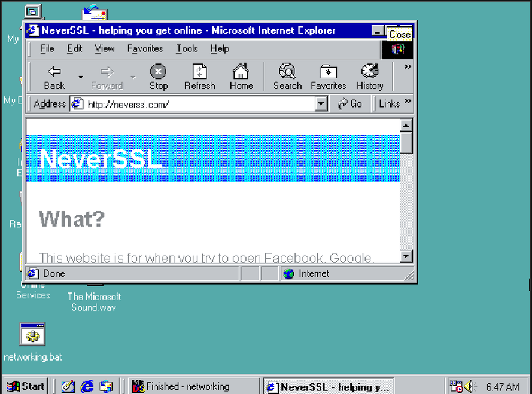Image resolution: width=532 pixels, height=394 pixels.
Task: Open the Favorites toolbar pane
Action: point(329,78)
